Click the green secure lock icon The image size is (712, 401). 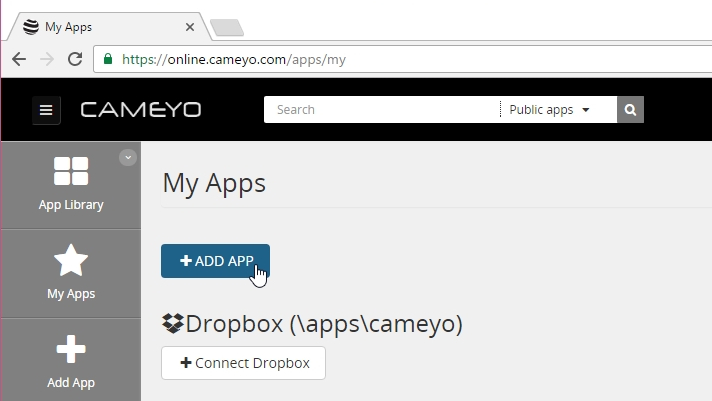coord(108,59)
